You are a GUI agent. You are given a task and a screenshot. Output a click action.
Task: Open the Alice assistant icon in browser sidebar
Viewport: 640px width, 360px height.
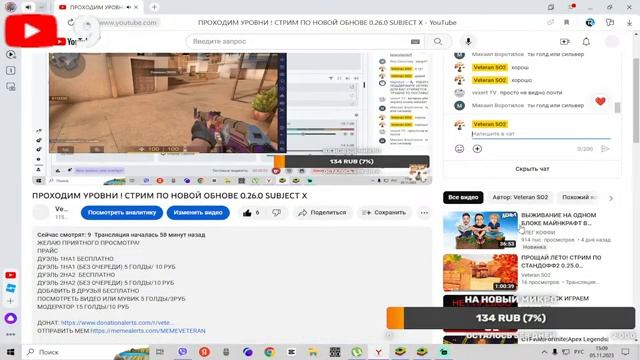pyautogui.click(x=11, y=318)
